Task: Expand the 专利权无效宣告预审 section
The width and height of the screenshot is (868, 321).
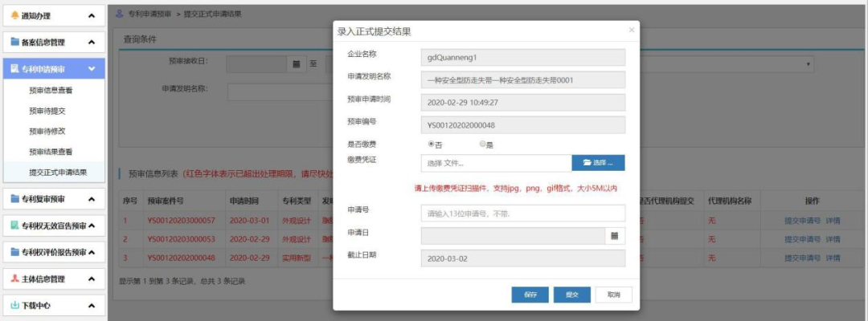Action: coord(92,226)
